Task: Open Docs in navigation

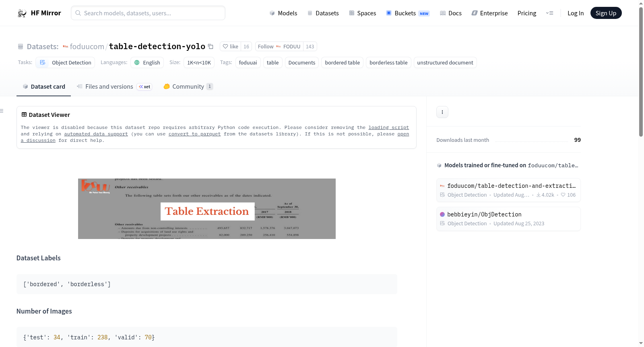Action: click(451, 13)
